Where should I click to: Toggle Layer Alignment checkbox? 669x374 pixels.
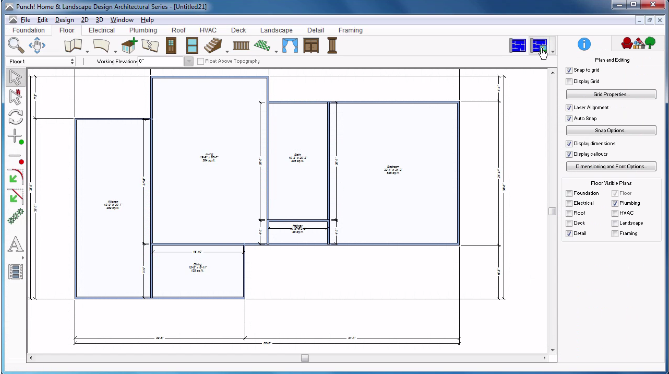click(569, 107)
